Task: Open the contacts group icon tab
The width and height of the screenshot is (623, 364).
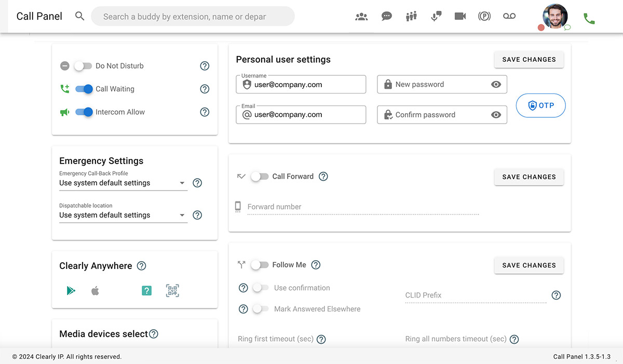Action: click(361, 16)
